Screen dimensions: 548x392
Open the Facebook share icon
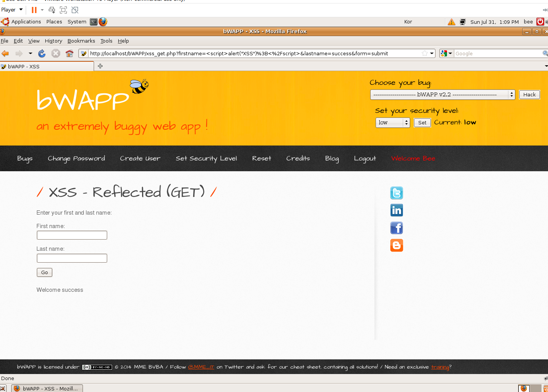tap(397, 228)
